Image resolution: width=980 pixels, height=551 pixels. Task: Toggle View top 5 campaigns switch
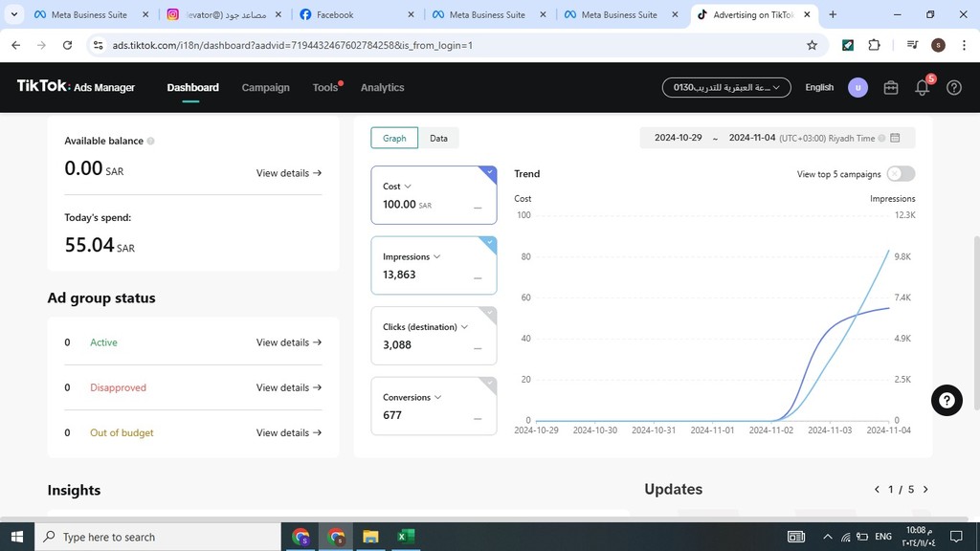point(901,174)
